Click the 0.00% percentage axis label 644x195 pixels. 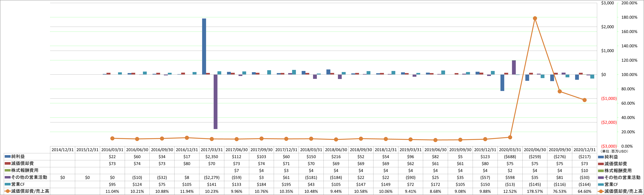[x=627, y=146]
